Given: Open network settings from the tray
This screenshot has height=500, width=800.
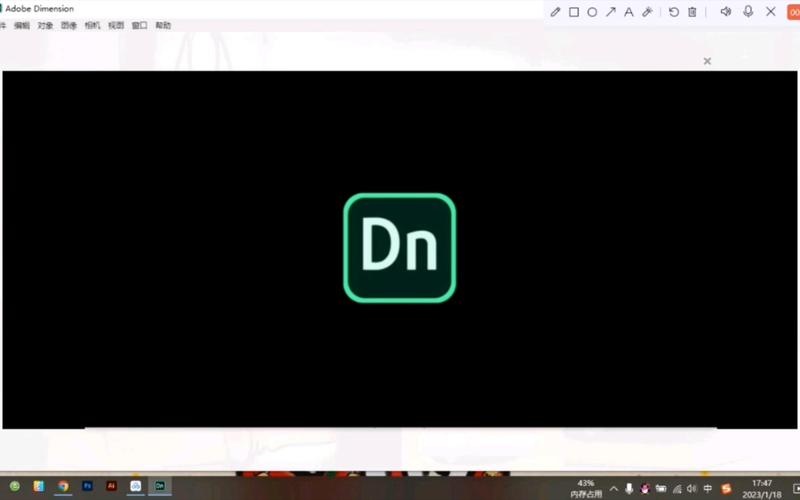Looking at the screenshot, I should [677, 489].
